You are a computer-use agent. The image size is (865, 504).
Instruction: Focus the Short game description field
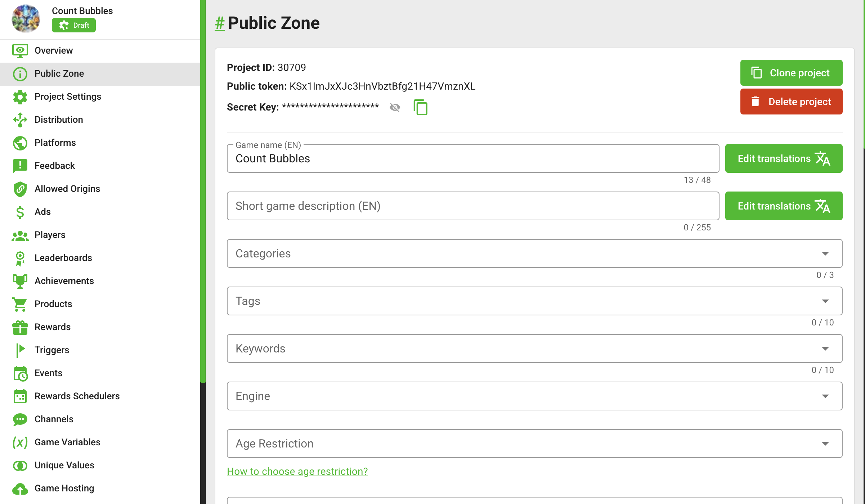click(x=473, y=206)
